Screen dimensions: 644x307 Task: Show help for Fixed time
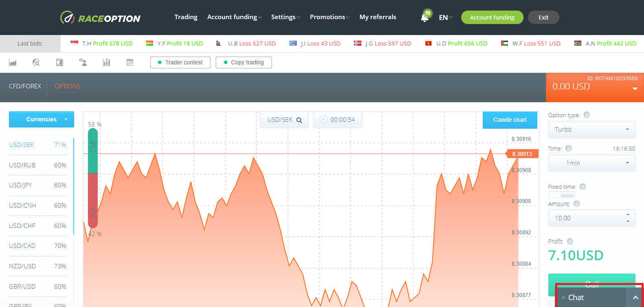(x=583, y=186)
